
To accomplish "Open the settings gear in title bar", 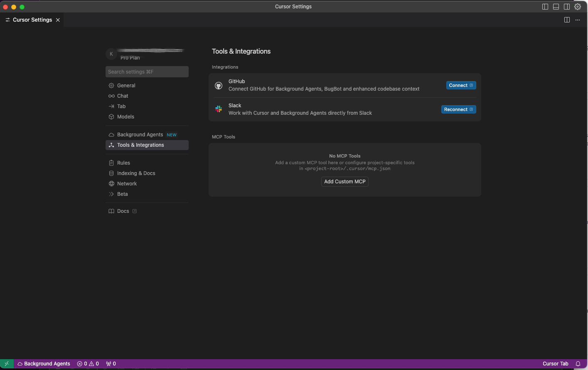I will [x=578, y=7].
